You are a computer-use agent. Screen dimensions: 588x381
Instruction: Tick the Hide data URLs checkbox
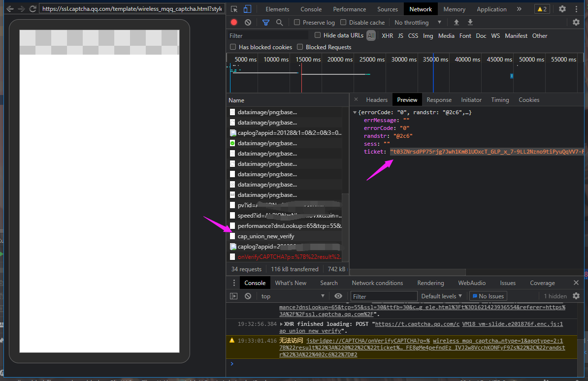pyautogui.click(x=318, y=35)
